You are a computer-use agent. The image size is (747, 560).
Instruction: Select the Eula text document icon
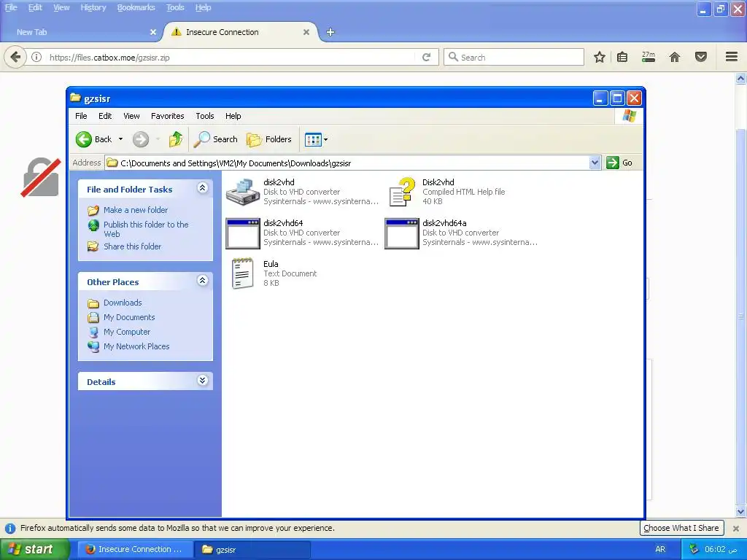(242, 273)
